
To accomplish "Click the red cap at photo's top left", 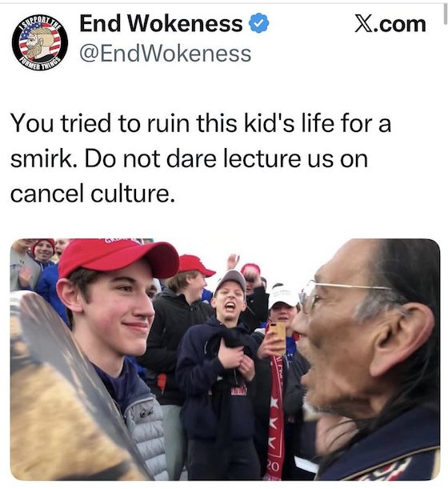I will point(117,257).
